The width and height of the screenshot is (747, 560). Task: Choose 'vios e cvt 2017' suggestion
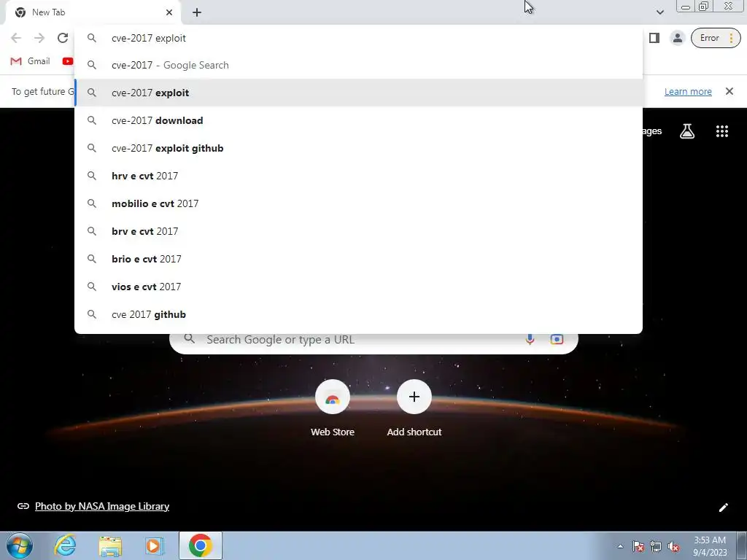pyautogui.click(x=358, y=287)
